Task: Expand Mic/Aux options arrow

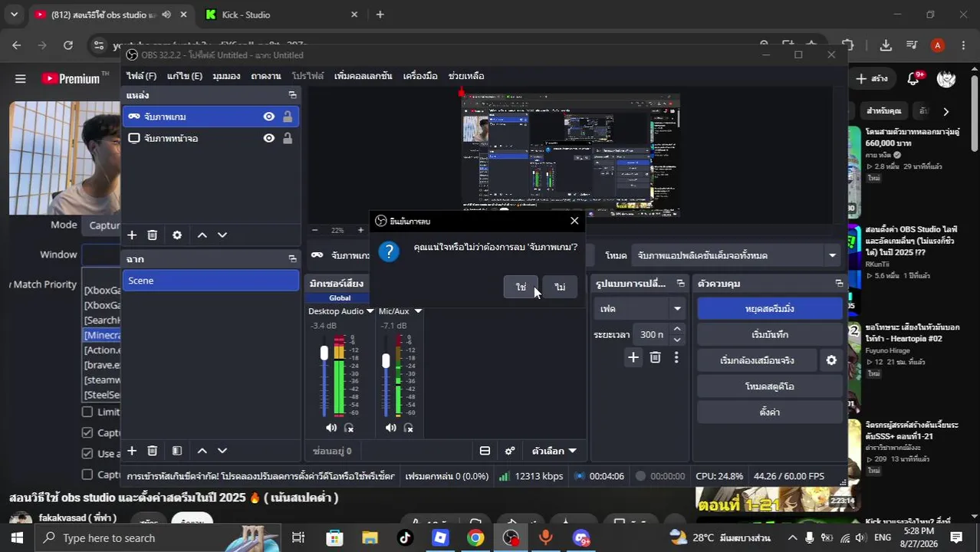Action: [418, 311]
